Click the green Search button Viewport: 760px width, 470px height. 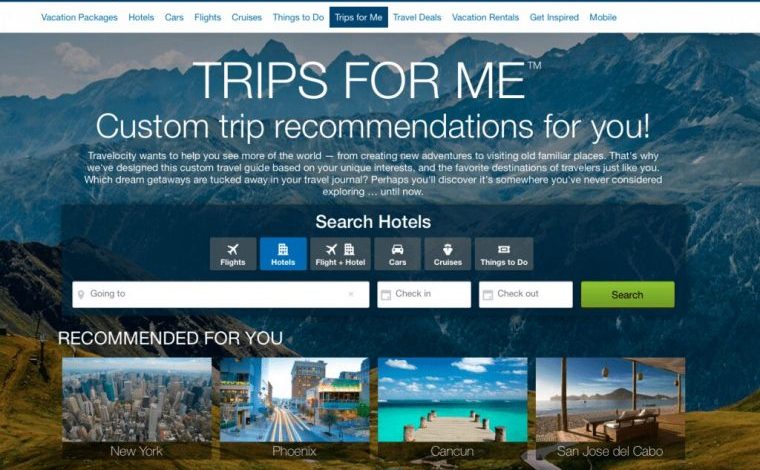[x=627, y=294]
